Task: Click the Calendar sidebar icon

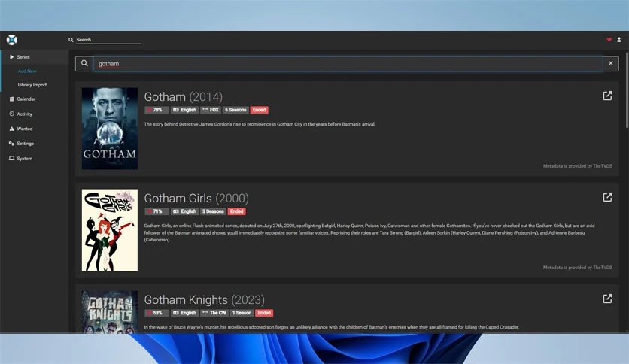Action: tap(11, 99)
